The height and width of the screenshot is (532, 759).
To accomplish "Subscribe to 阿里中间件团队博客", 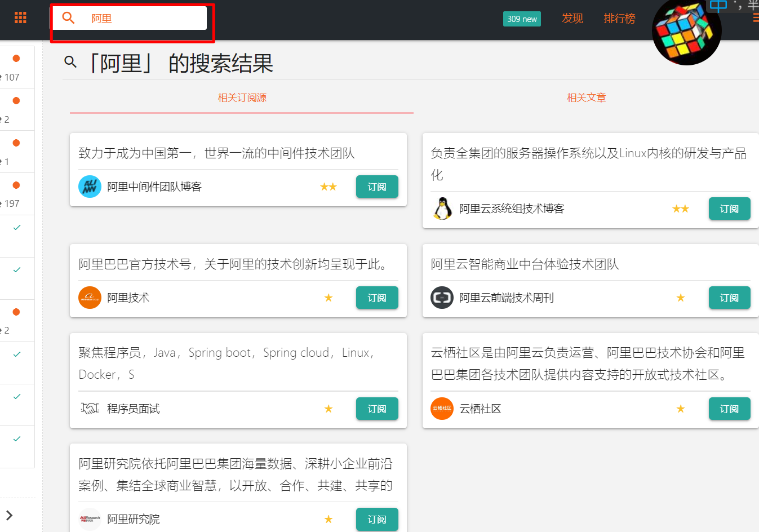I will [377, 187].
